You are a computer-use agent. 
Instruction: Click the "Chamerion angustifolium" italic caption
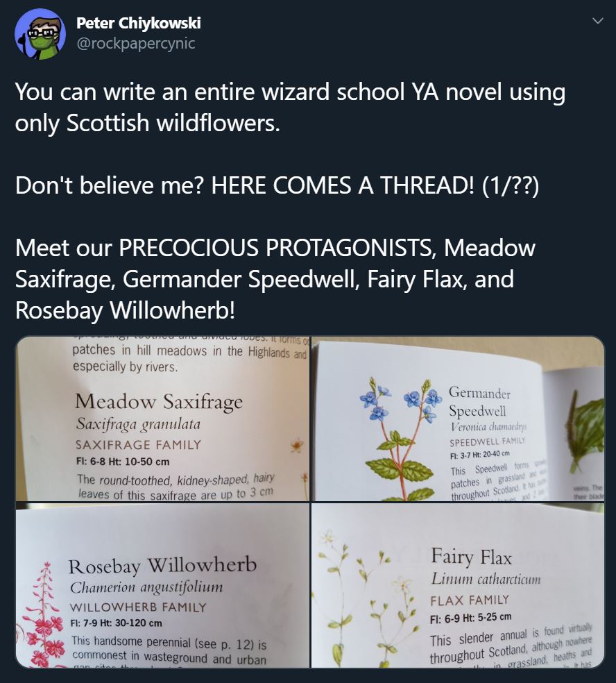click(146, 588)
